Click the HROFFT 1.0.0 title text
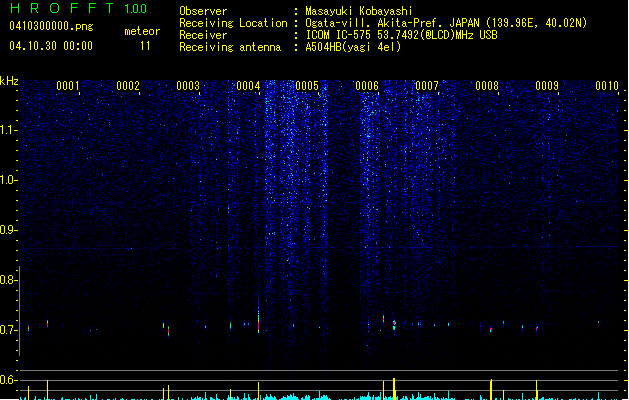This screenshot has width=629, height=400. [x=78, y=8]
